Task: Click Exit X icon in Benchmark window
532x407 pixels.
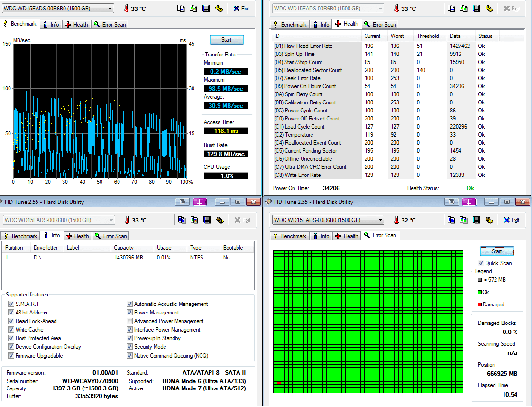Action: [x=236, y=9]
